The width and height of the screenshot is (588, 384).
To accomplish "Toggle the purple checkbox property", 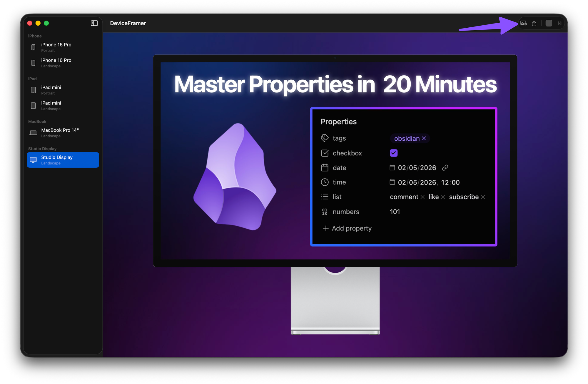I will click(393, 153).
